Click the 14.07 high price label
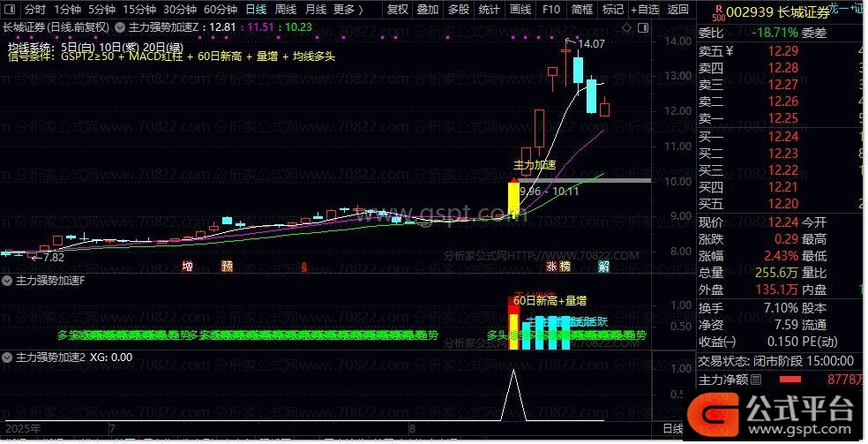 tap(590, 43)
